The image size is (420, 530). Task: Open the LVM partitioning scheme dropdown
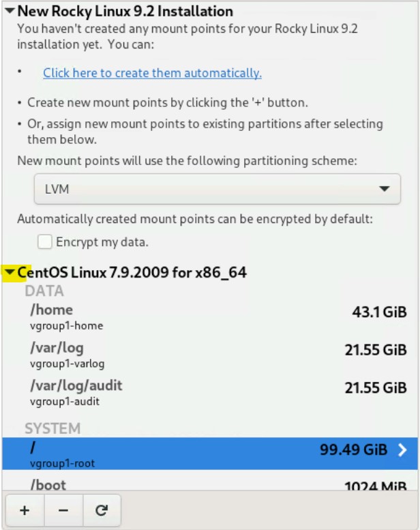217,189
